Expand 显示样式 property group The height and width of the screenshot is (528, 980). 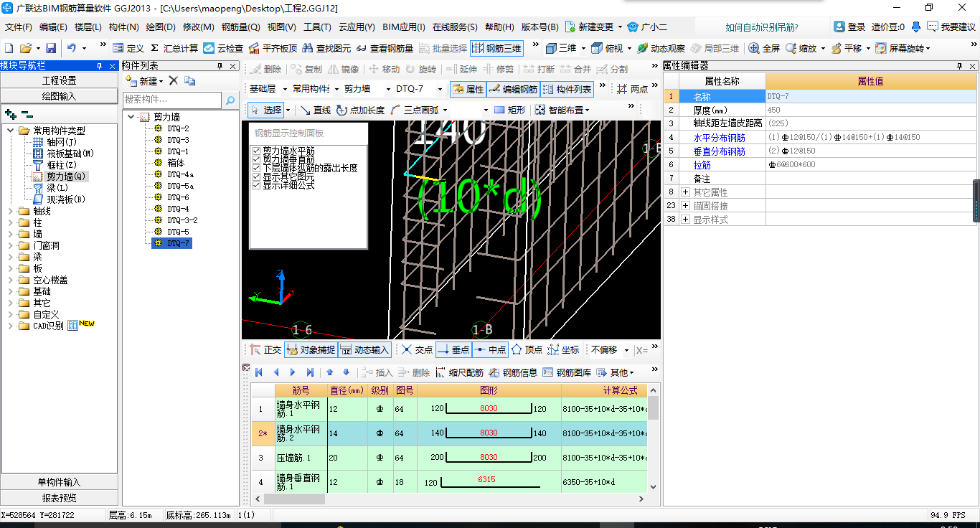pyautogui.click(x=685, y=220)
